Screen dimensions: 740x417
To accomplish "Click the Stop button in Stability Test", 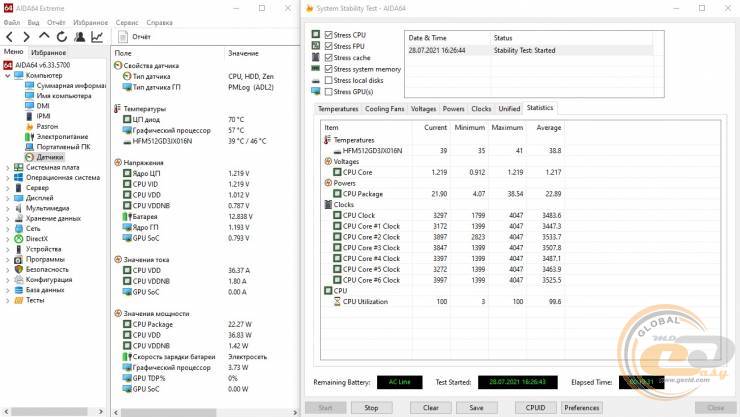I will 371,408.
